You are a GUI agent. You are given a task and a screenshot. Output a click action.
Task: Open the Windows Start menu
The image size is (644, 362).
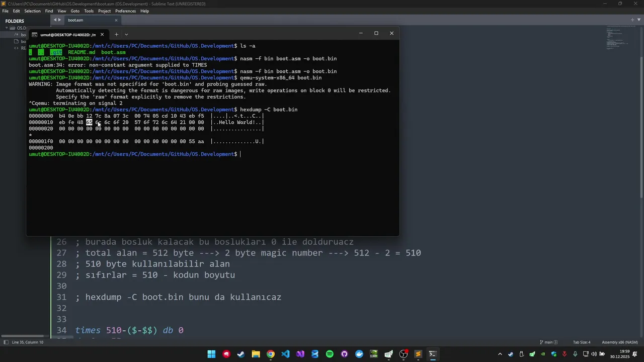tap(211, 354)
